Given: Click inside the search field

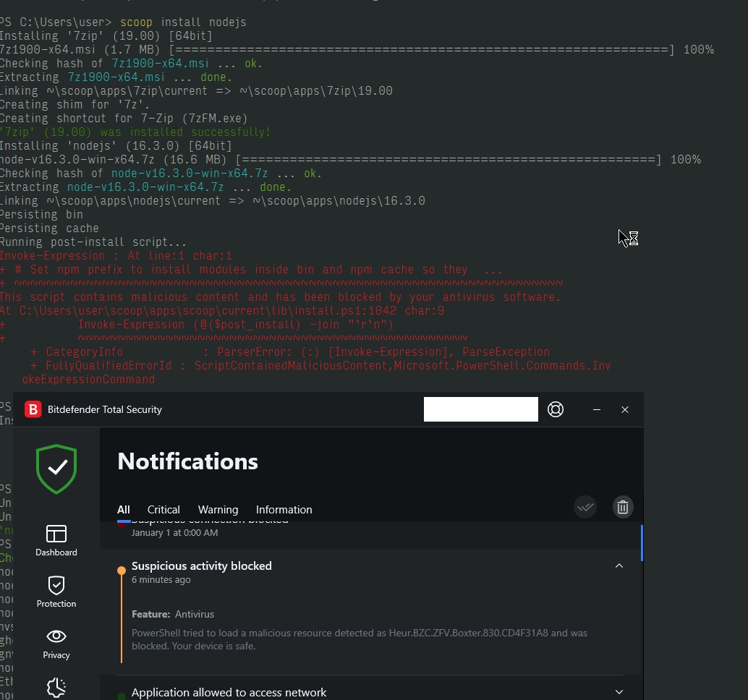Looking at the screenshot, I should pyautogui.click(x=480, y=409).
